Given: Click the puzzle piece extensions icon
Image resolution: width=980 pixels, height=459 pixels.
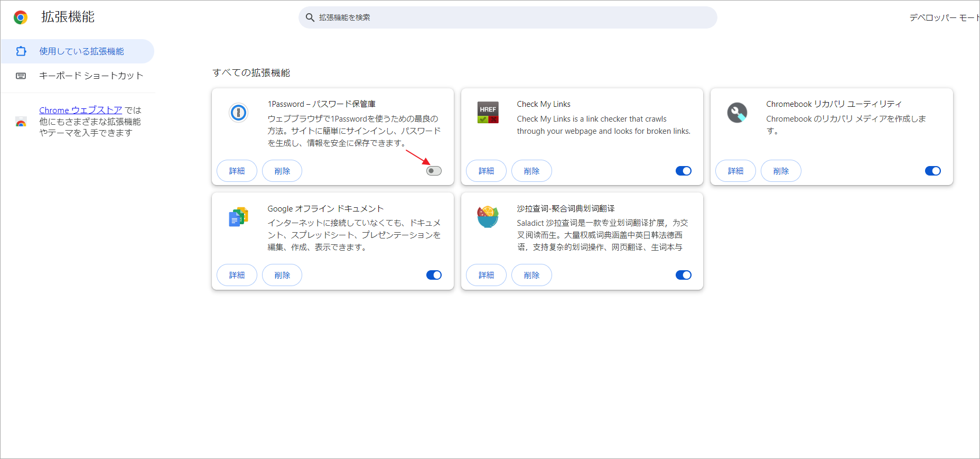Looking at the screenshot, I should point(21,51).
